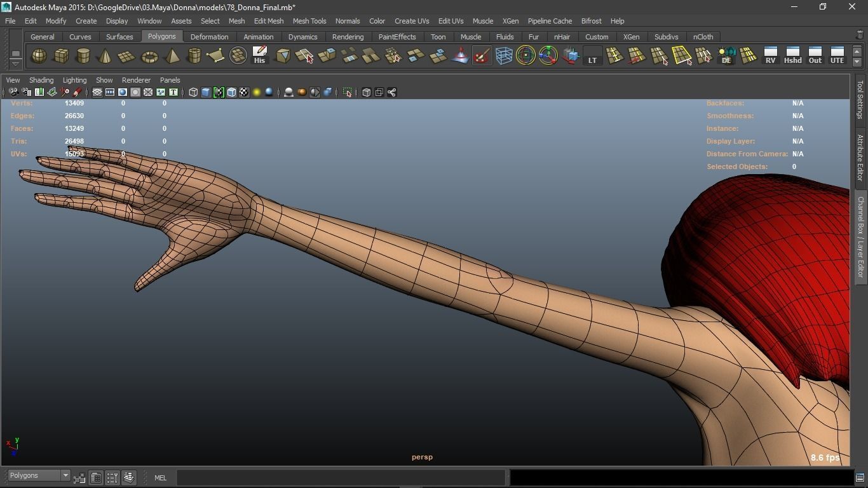
Task: Open the RV render view shelf icon
Action: point(770,56)
